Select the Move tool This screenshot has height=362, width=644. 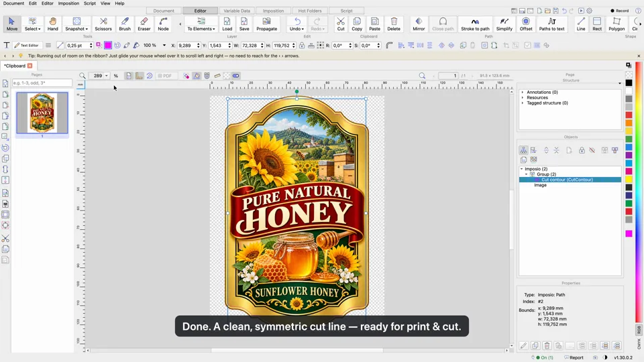(x=12, y=24)
